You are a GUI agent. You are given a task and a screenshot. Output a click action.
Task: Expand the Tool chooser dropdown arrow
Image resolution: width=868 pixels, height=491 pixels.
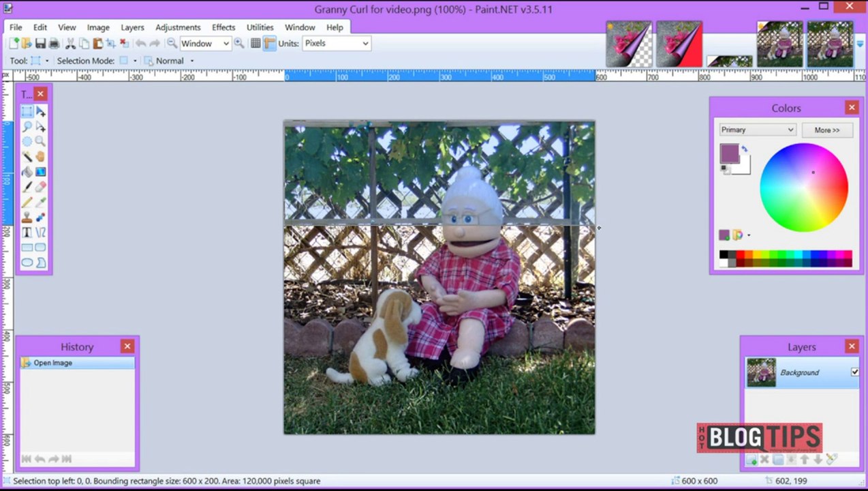pyautogui.click(x=47, y=61)
